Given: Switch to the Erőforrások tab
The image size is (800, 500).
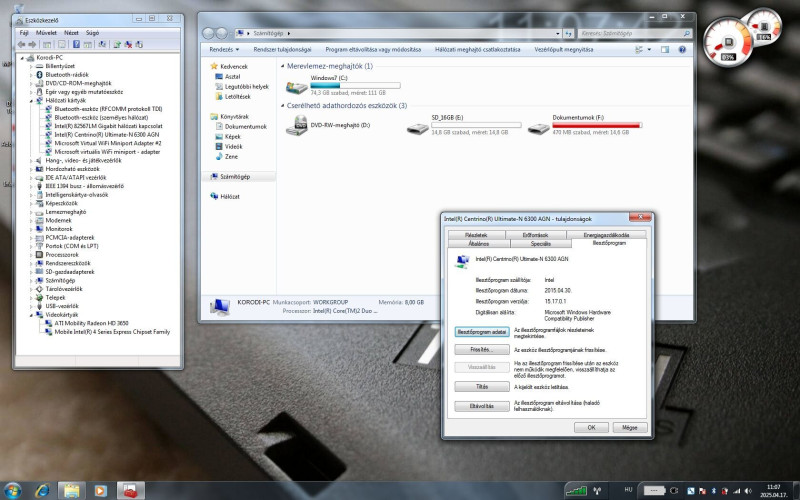Looking at the screenshot, I should [535, 235].
